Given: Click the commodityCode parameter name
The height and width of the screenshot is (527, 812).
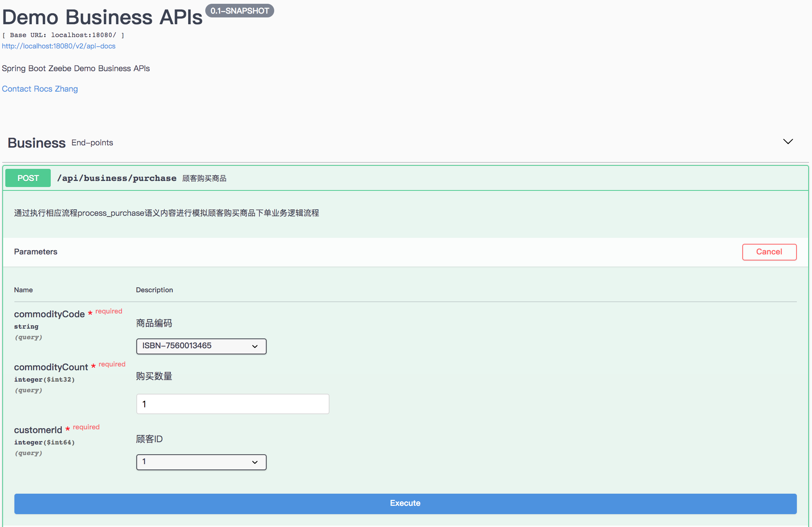Looking at the screenshot, I should [x=49, y=314].
